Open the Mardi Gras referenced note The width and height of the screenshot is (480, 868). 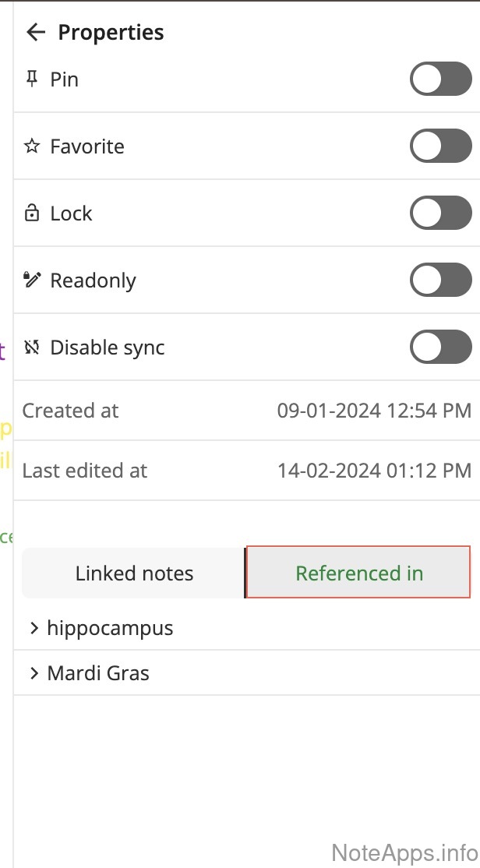98,673
